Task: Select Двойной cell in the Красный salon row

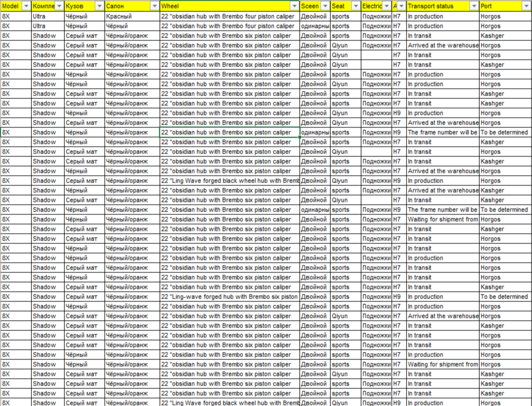Action: tap(315, 16)
